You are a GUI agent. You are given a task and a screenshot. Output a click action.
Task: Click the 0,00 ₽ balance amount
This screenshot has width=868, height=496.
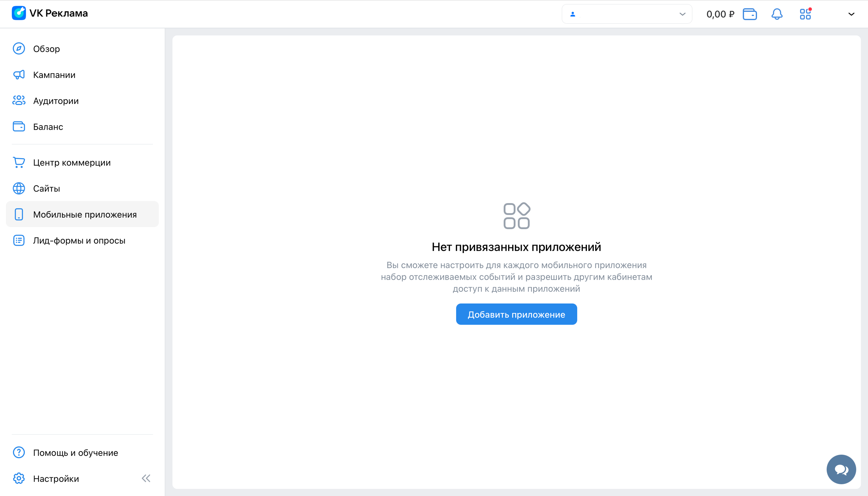click(x=720, y=14)
